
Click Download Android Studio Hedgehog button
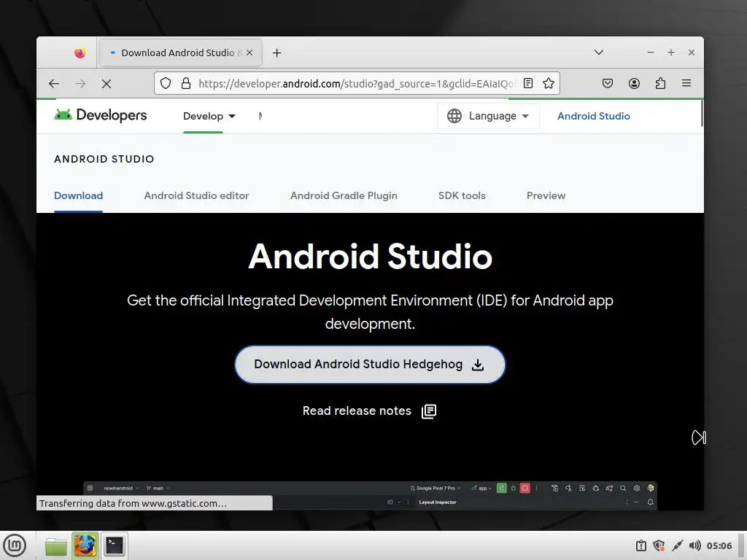coord(370,365)
